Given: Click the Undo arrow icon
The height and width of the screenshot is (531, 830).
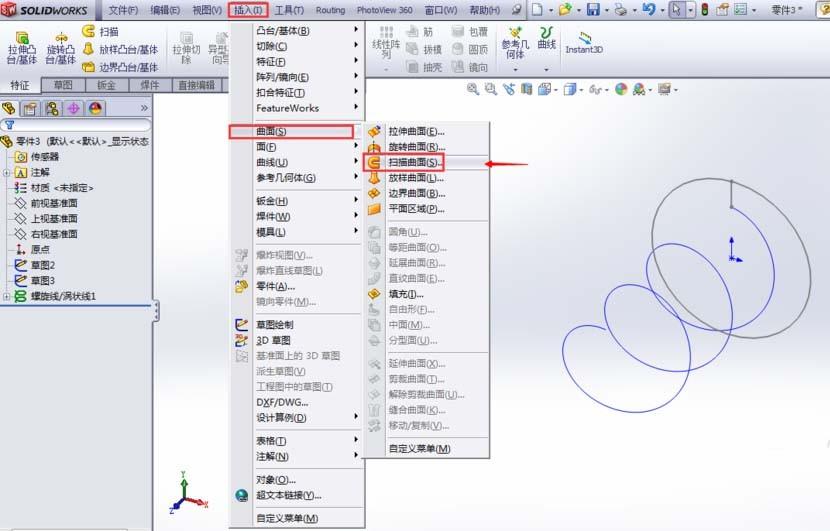Looking at the screenshot, I should pos(648,10).
